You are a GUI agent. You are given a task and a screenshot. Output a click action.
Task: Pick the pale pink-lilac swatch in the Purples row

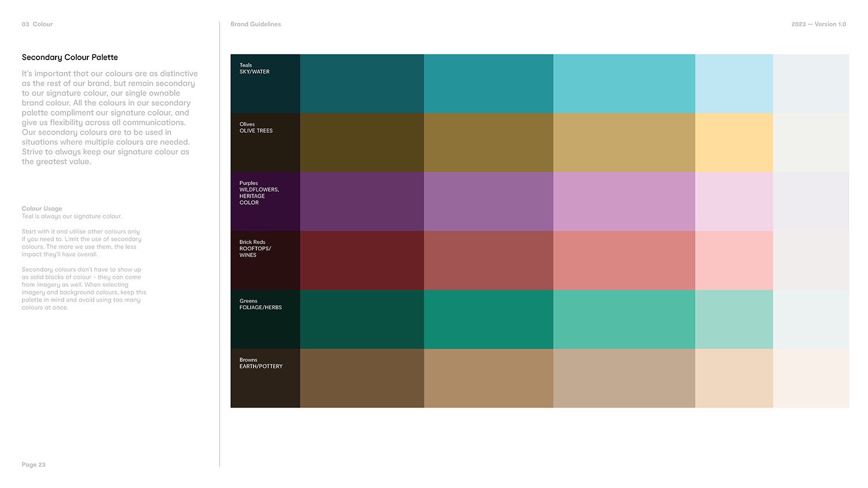(734, 201)
